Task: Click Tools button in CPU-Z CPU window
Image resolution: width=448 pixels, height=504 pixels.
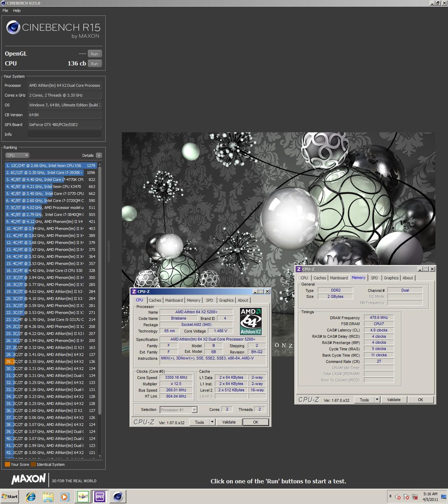Action: tap(199, 422)
